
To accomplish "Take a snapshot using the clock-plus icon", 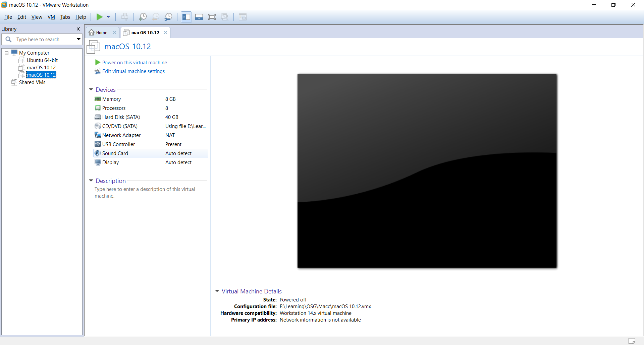I will 143,17.
